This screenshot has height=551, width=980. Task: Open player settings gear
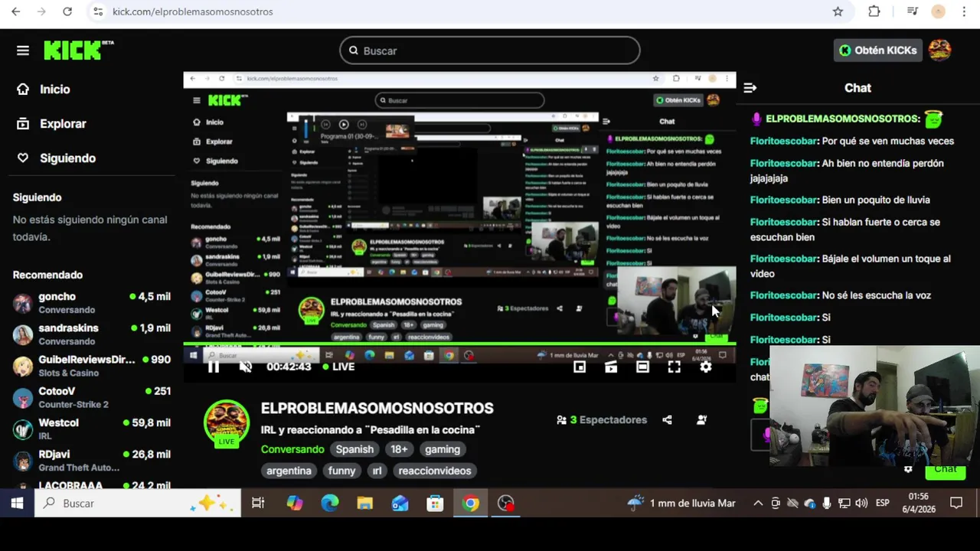click(x=706, y=367)
